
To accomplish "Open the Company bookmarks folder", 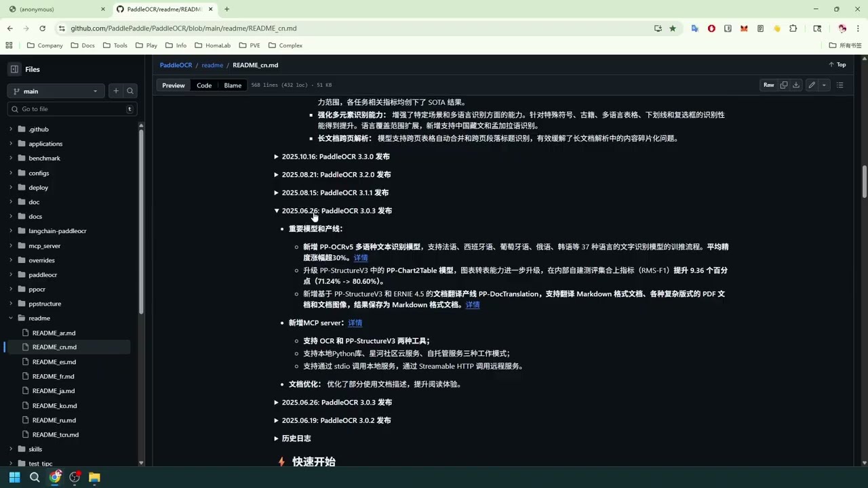I will 45,45.
